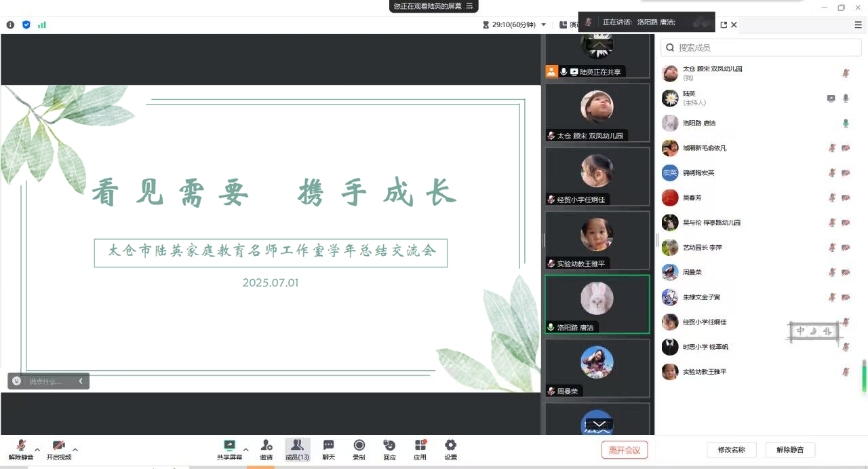Expand audio options arrow beside 解除静音
The height and width of the screenshot is (469, 868).
coord(37,449)
